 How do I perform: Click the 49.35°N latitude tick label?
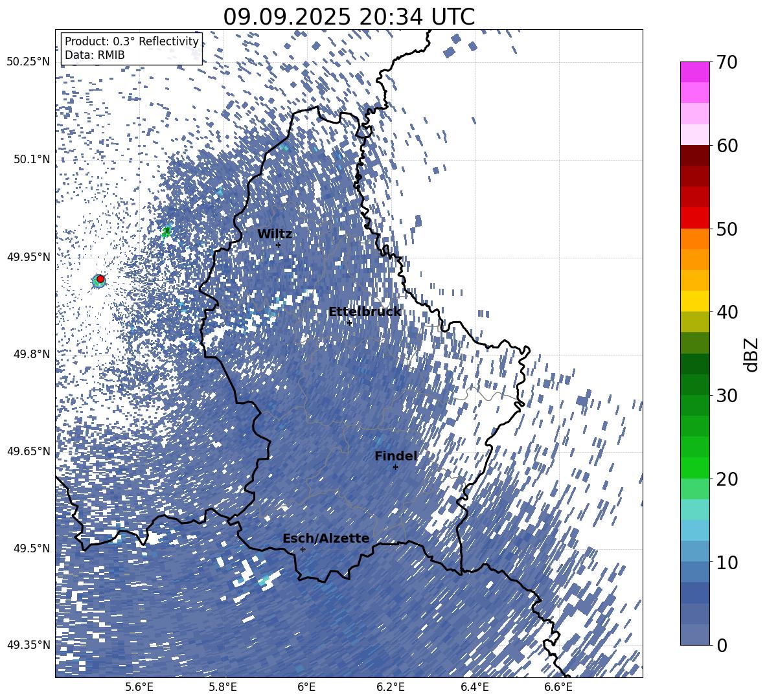click(x=29, y=645)
